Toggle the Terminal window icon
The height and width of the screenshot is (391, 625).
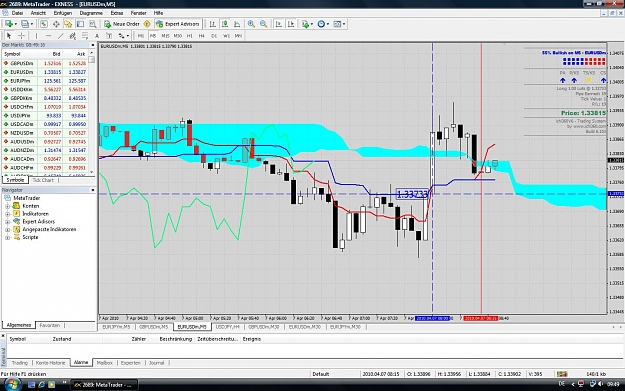pyautogui.click(x=81, y=24)
